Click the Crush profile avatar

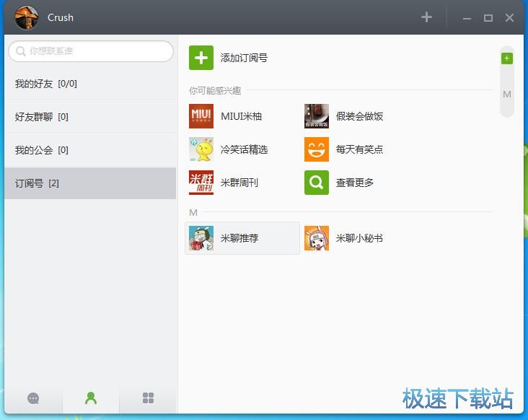point(27,17)
